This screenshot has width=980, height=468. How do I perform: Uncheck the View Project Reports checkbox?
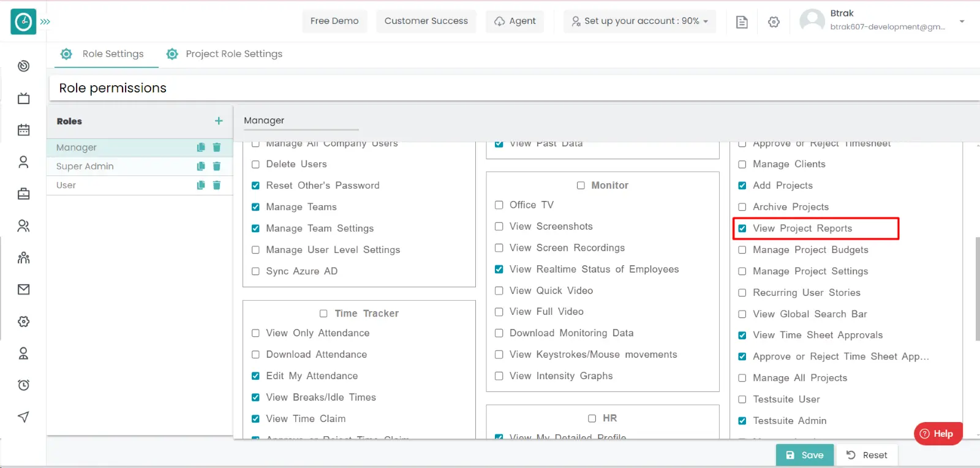coord(742,228)
